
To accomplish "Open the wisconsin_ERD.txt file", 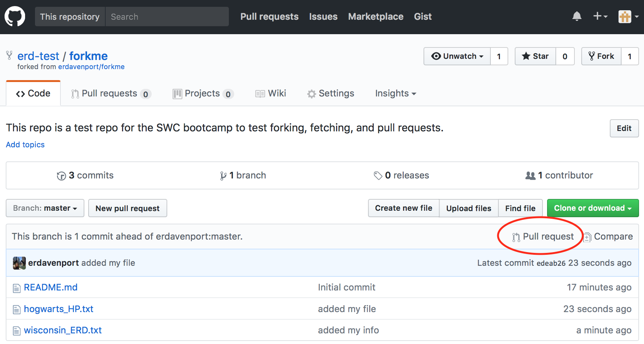I will (x=63, y=330).
